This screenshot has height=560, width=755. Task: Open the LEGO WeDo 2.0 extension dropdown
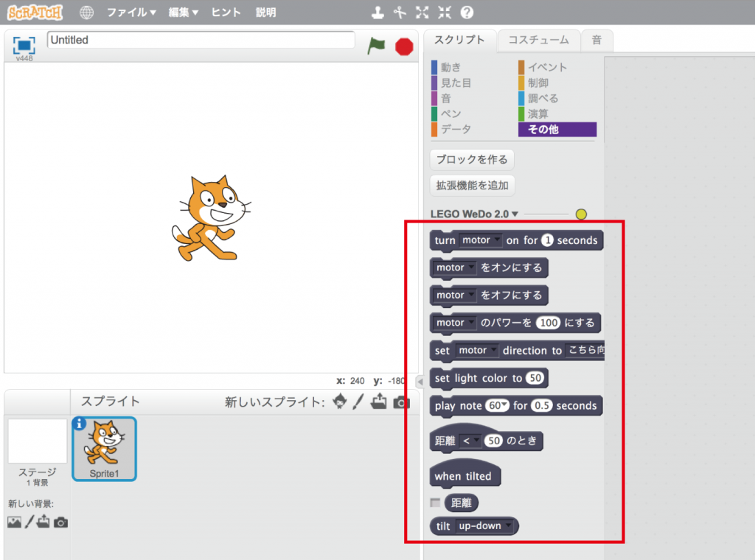click(515, 214)
